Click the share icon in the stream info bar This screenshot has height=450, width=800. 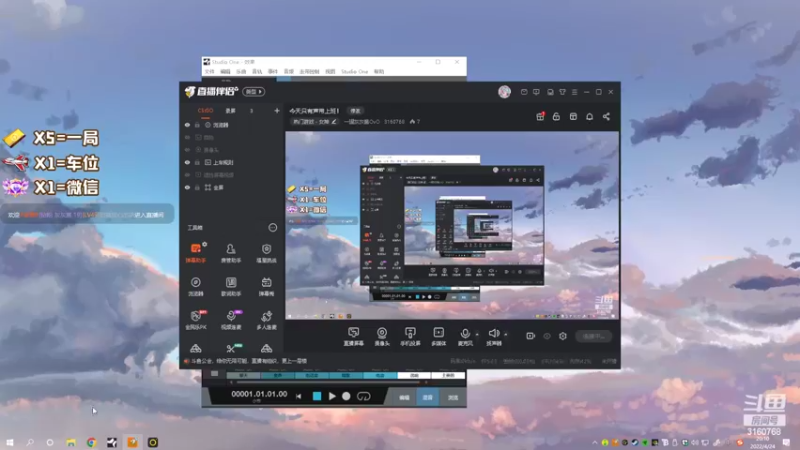point(606,116)
